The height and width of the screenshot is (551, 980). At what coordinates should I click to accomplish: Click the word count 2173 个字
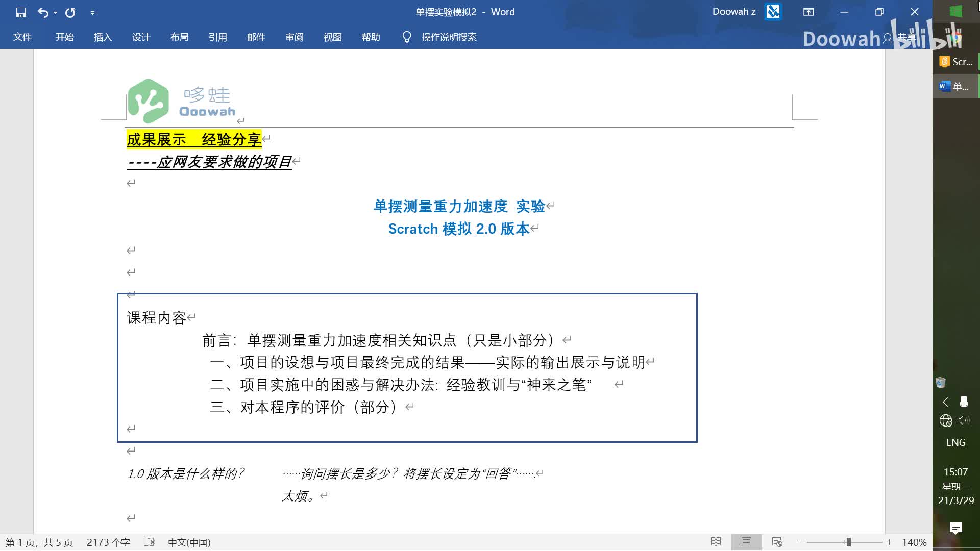108,542
